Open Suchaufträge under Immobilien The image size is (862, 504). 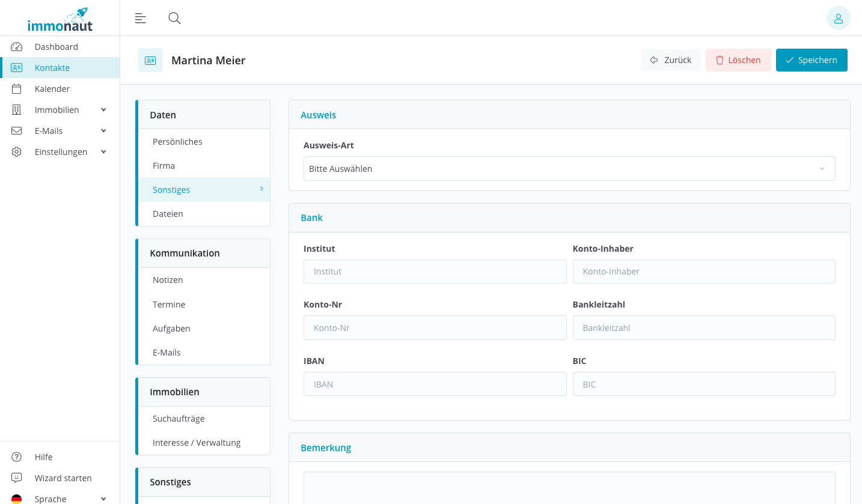pyautogui.click(x=179, y=419)
